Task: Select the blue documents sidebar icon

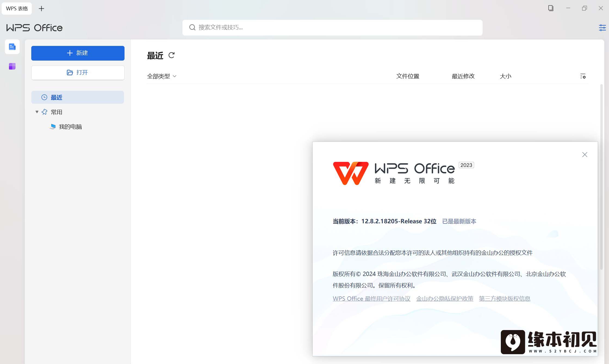Action: (12, 47)
